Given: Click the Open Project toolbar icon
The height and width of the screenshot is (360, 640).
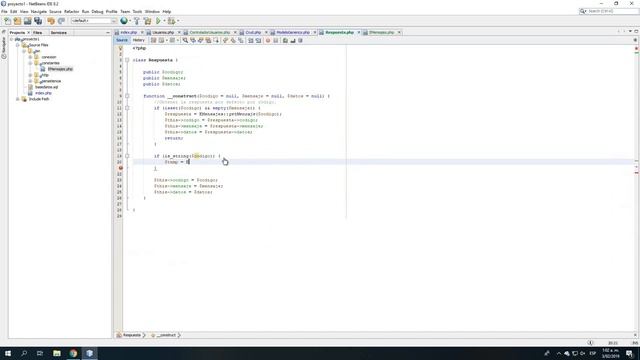Looking at the screenshot, I should (x=27, y=21).
